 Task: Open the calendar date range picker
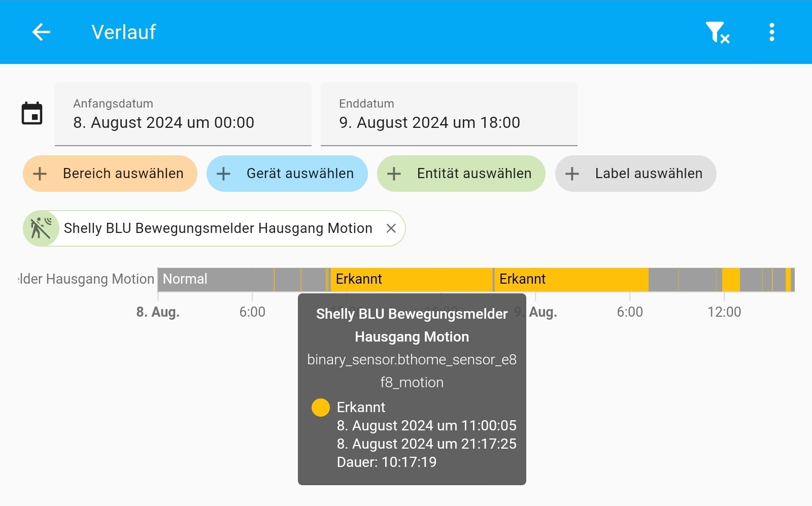tap(32, 113)
